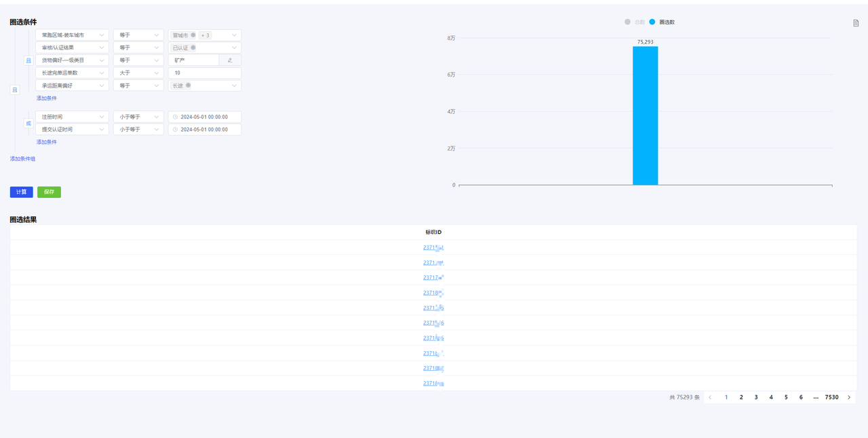Remove the 已认证 tag via its × icon

tap(192, 47)
